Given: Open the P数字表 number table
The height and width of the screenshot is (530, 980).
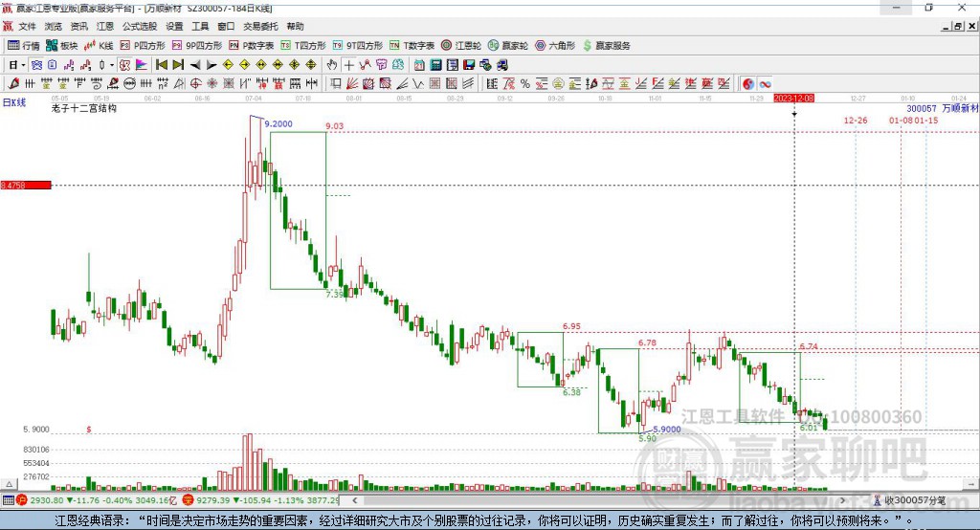Looking at the screenshot, I should [x=252, y=46].
